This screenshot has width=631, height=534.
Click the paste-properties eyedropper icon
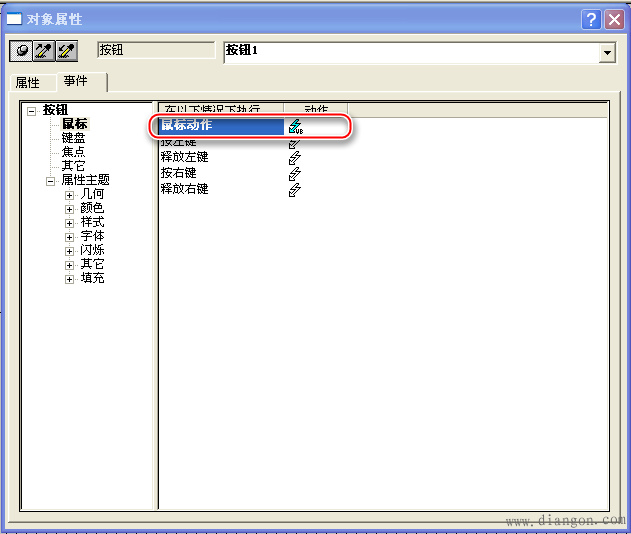pyautogui.click(x=66, y=50)
